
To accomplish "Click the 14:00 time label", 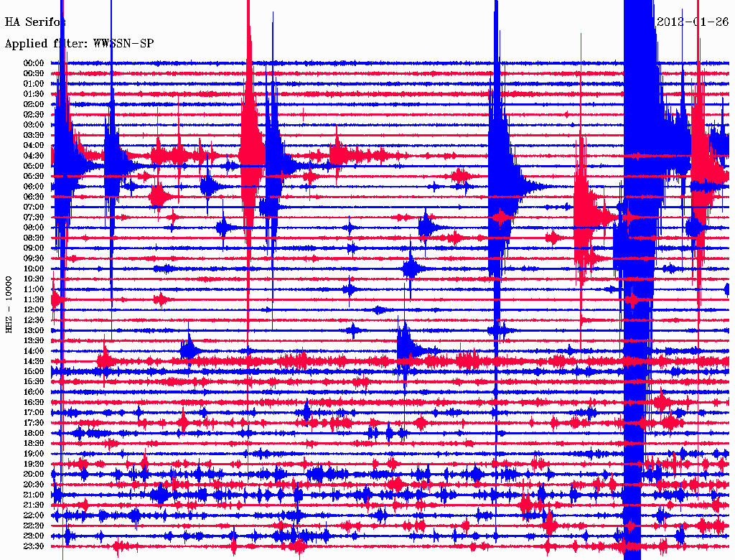I will [34, 351].
